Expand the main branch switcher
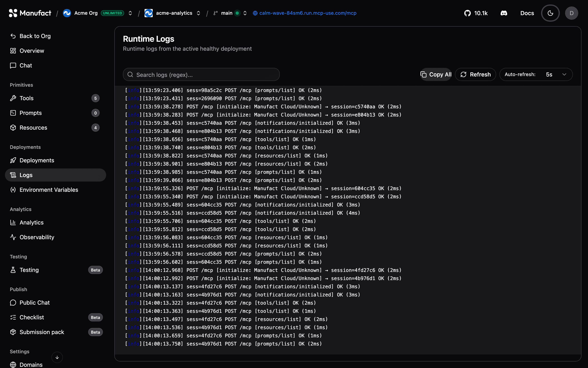588x368 pixels. point(245,13)
